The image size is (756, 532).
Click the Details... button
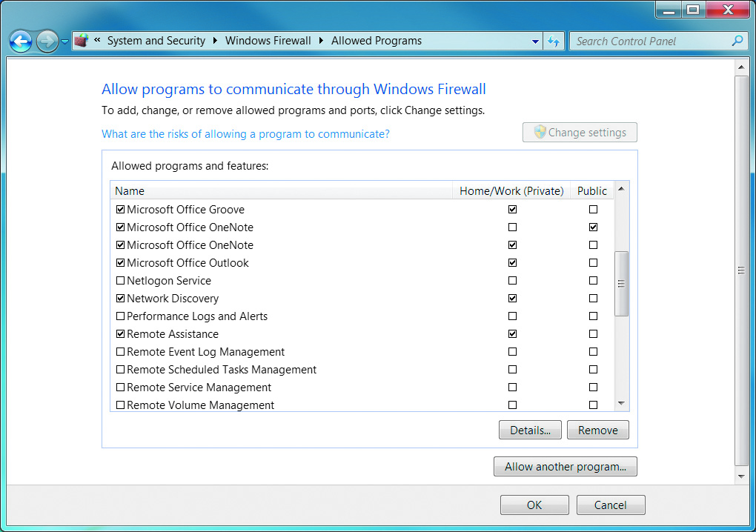(x=530, y=430)
